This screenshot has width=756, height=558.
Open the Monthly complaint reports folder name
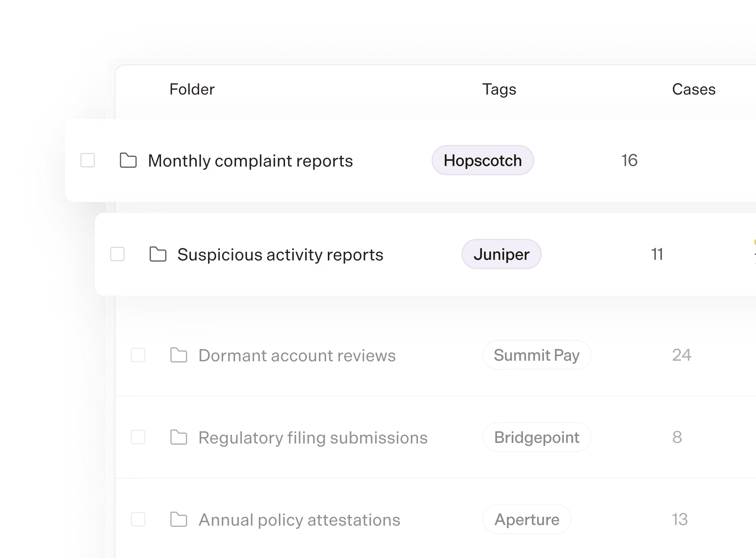tap(250, 161)
